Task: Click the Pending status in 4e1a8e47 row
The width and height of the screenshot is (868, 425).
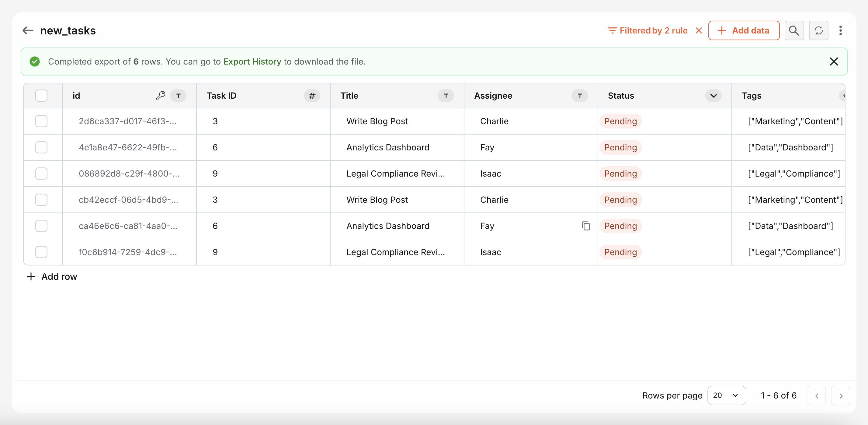Action: point(620,147)
